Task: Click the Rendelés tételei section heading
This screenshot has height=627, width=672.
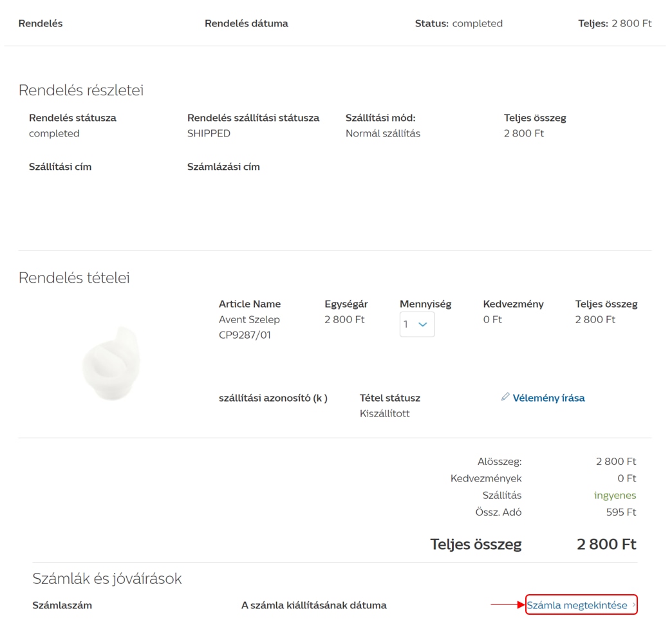Action: pyautogui.click(x=74, y=277)
